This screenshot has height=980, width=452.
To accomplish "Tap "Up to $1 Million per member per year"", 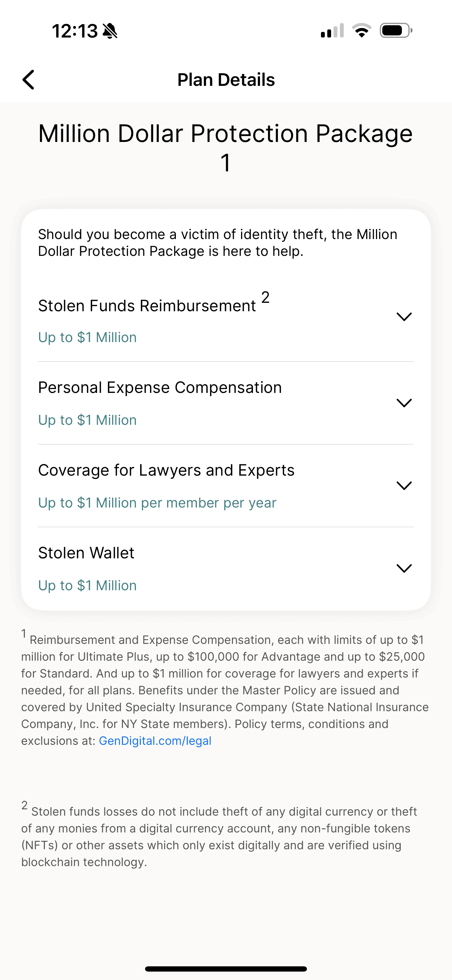I will (157, 503).
